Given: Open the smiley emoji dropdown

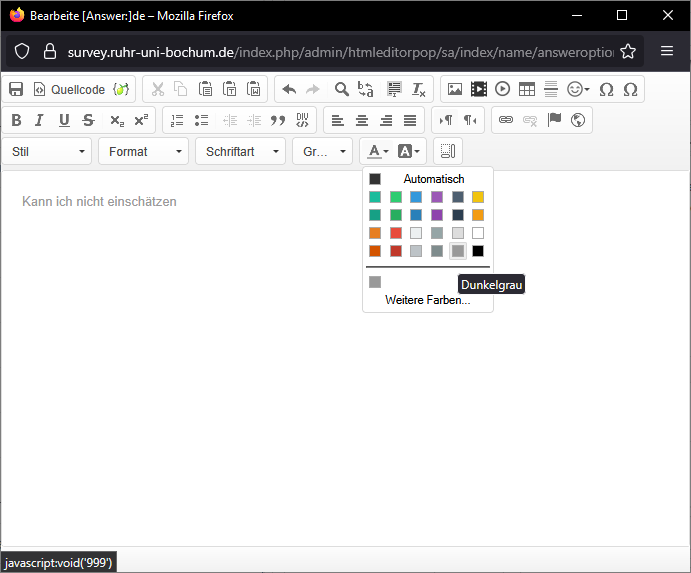Looking at the screenshot, I should tap(578, 89).
